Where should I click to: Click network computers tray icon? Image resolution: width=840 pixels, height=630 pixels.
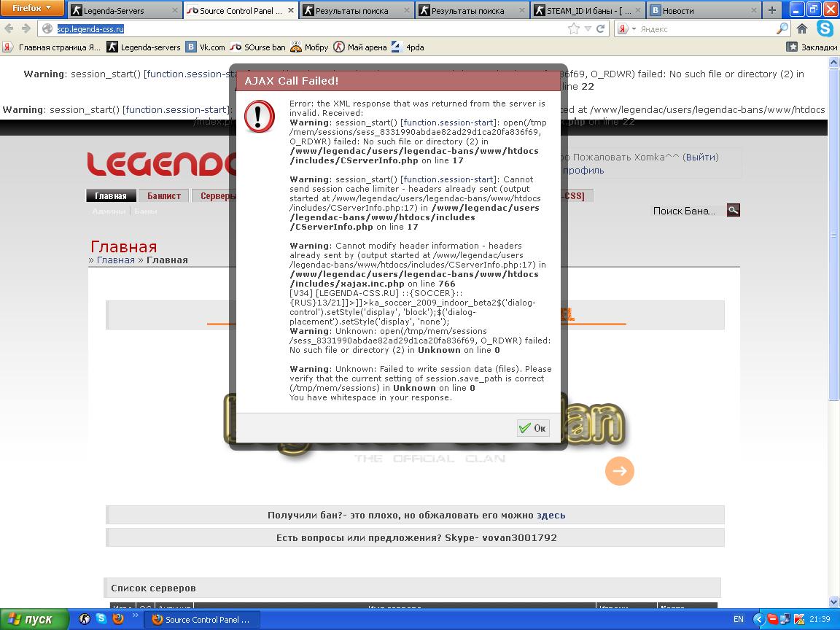[785, 619]
